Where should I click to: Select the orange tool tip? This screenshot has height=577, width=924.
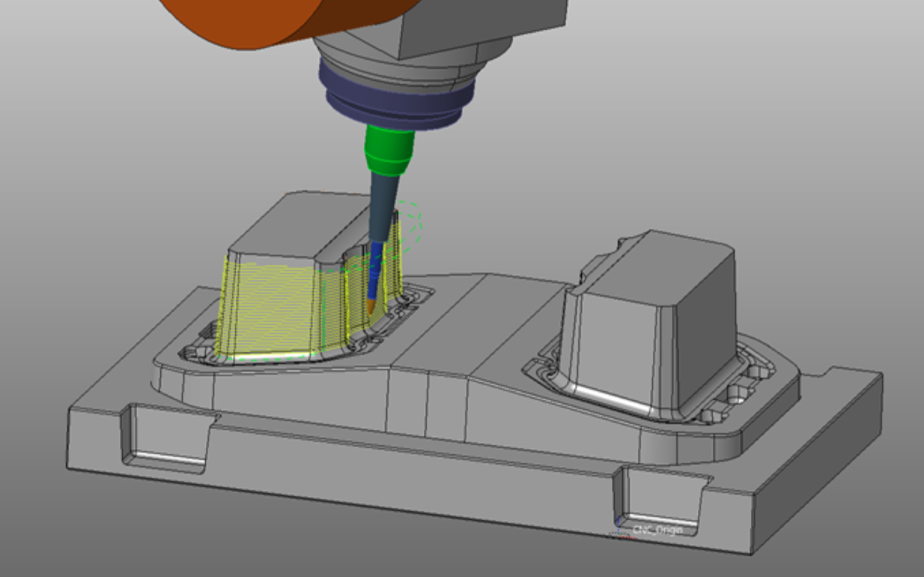tap(371, 307)
